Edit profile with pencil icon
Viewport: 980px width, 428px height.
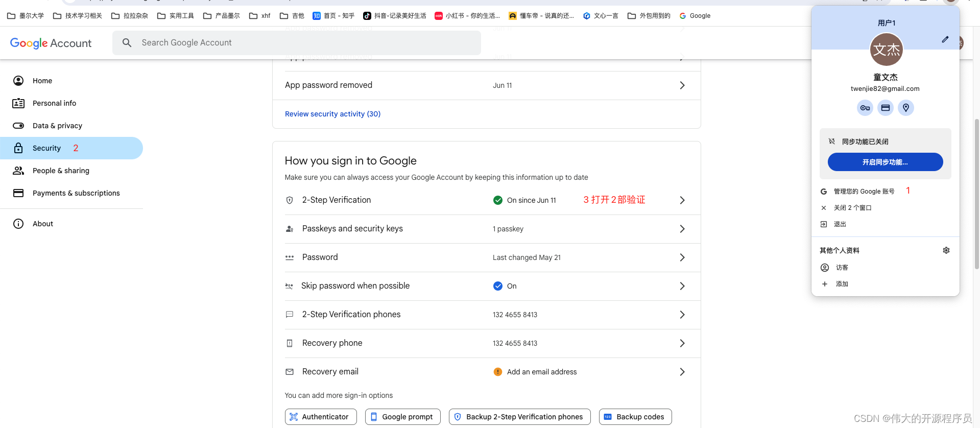coord(945,39)
